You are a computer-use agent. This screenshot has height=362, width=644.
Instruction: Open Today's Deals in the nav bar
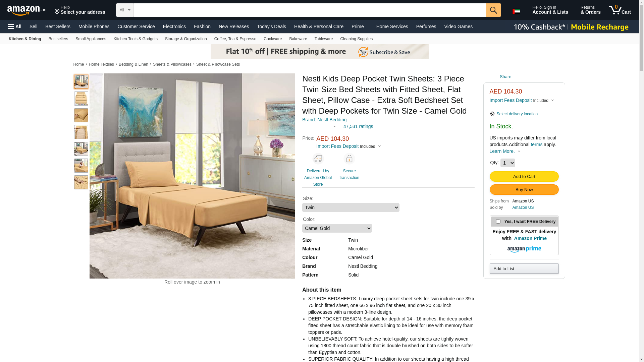tap(271, 26)
